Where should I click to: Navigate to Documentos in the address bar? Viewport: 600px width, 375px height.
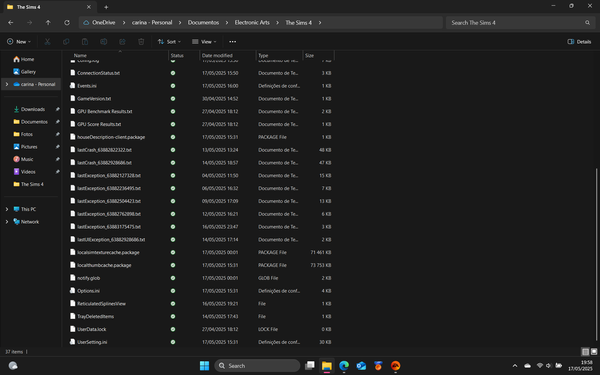point(203,23)
